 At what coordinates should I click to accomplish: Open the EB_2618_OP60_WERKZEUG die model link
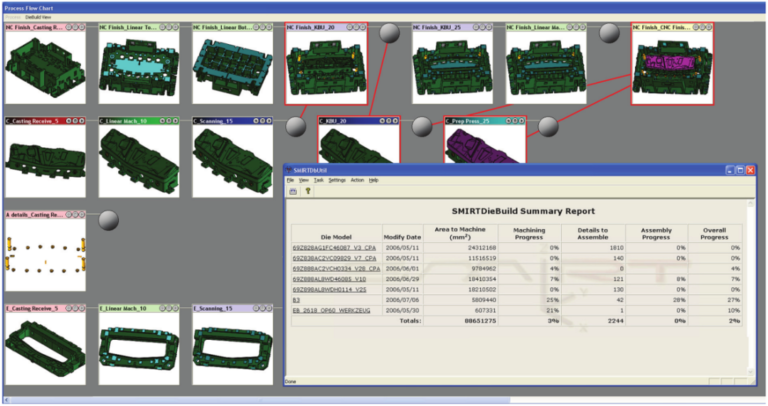[x=332, y=310]
